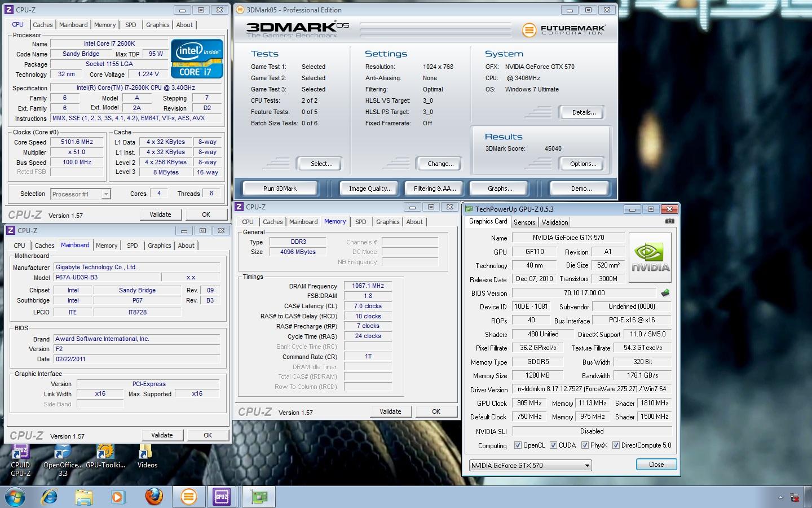Click the BIOS Date value 02/22/2011
Screen dimensions: 812x508
[x=137, y=359]
